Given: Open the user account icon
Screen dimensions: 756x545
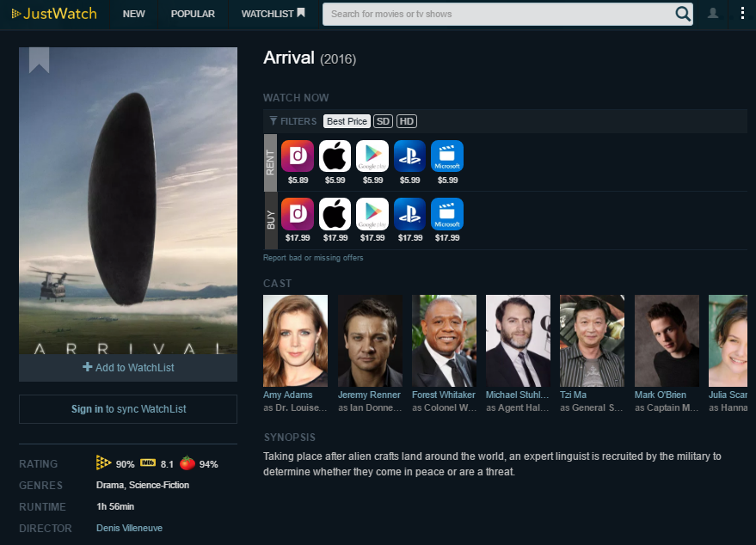Looking at the screenshot, I should point(713,14).
